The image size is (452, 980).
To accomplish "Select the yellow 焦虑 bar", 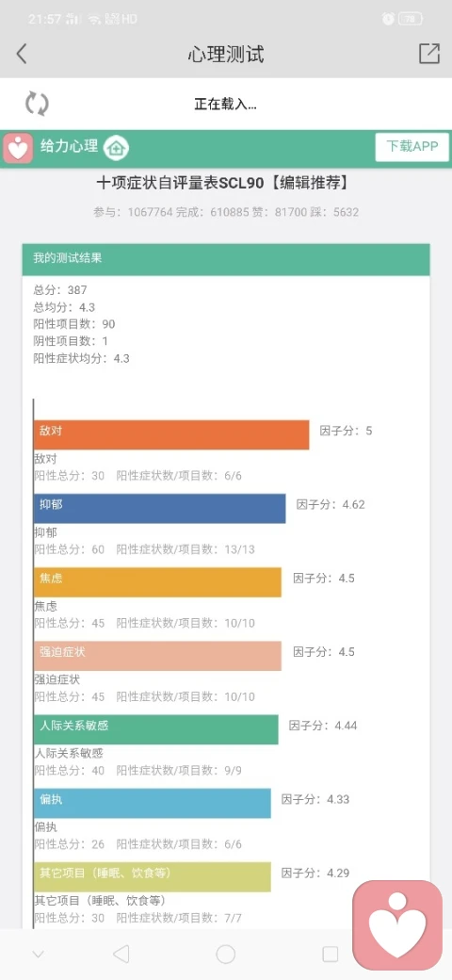I will pos(157,582).
